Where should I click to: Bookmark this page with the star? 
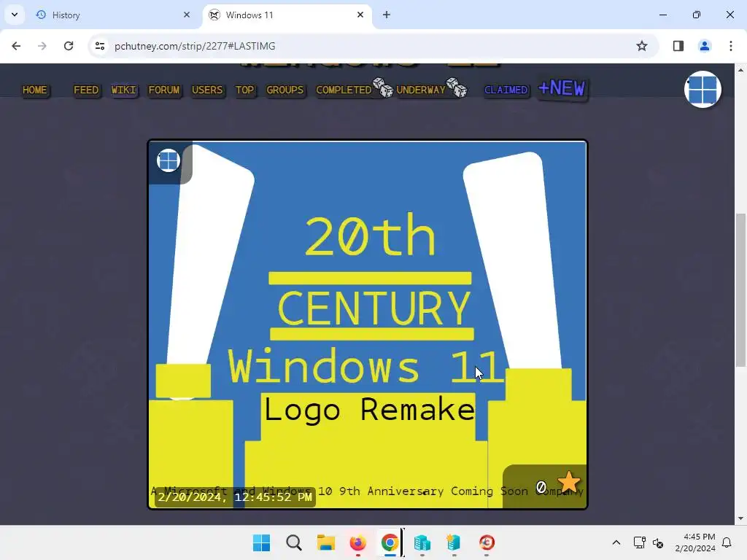pyautogui.click(x=642, y=46)
